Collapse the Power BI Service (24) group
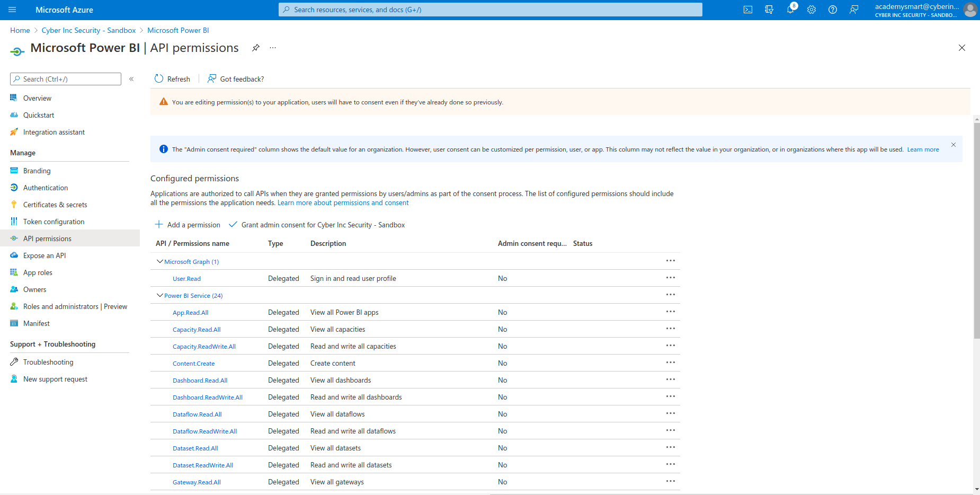Viewport: 980px width, 495px height. (x=160, y=295)
